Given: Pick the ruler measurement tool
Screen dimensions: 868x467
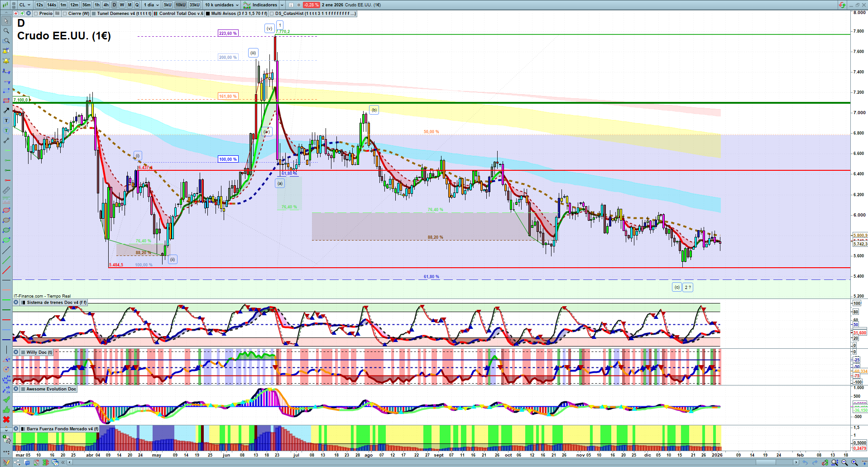Looking at the screenshot, I should pos(6,190).
